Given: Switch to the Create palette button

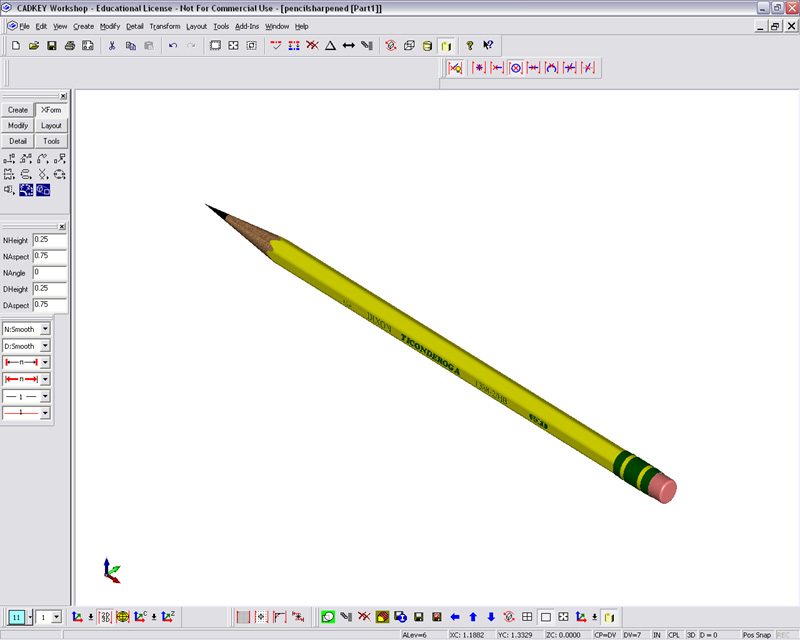Looking at the screenshot, I should tap(18, 110).
